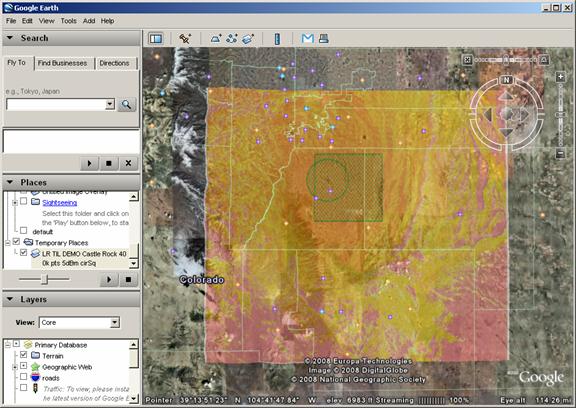The width and height of the screenshot is (576, 408).
Task: Collapse the Primary Database tree node
Action: 8,345
